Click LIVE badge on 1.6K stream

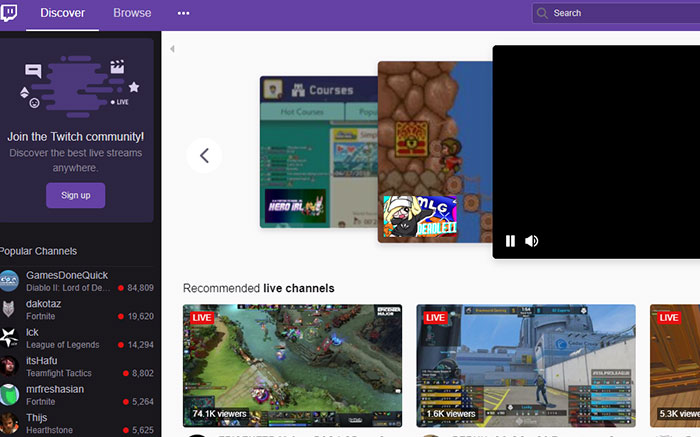(435, 317)
